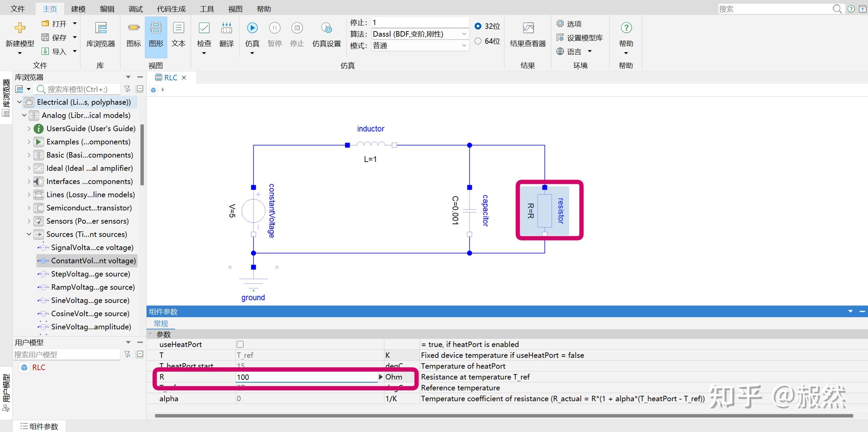Image resolution: width=868 pixels, height=432 pixels.
Task: Select the 常规 parameter tab
Action: point(161,324)
